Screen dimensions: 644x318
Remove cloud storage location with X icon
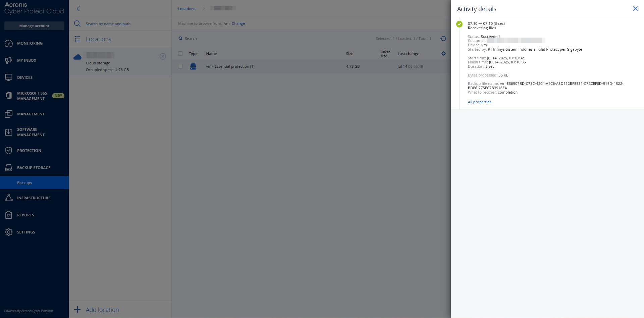tap(163, 56)
